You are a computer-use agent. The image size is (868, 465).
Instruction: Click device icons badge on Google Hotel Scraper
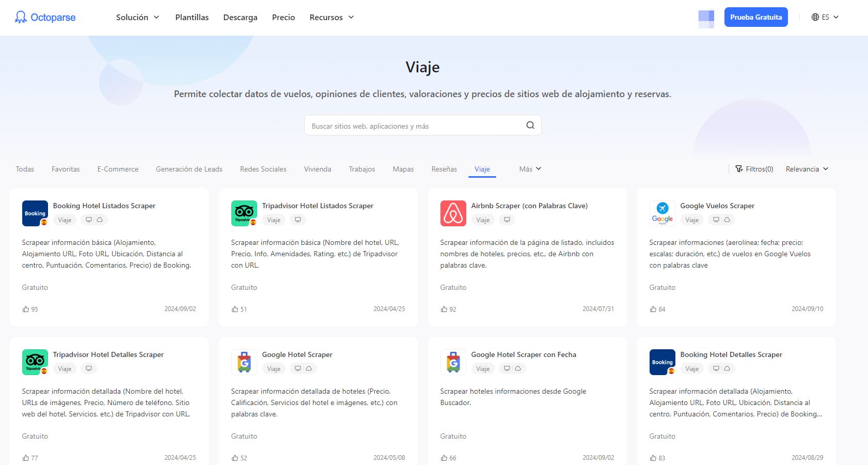(303, 368)
